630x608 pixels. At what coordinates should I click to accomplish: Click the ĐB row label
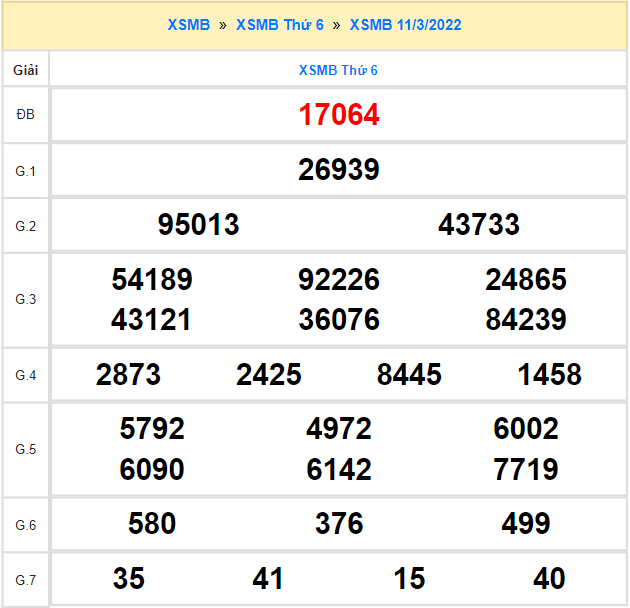point(26,115)
